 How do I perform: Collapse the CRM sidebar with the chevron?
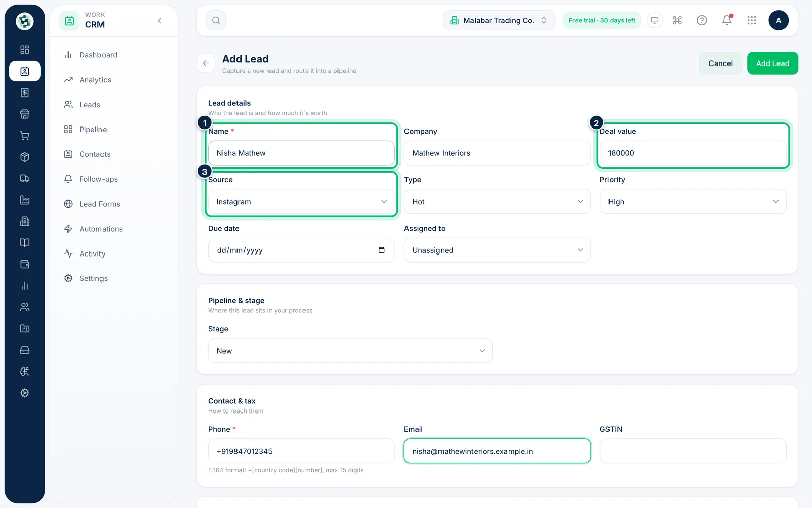pyautogui.click(x=160, y=21)
